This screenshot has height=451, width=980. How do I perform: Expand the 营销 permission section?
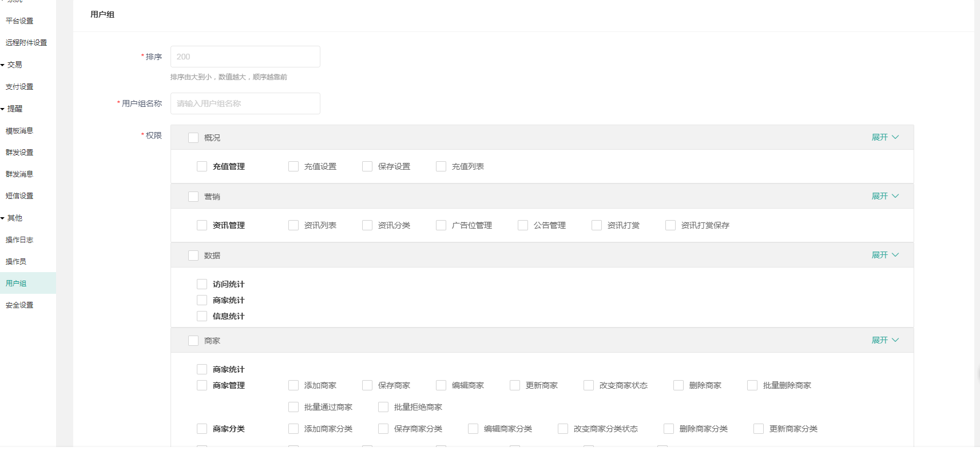tap(884, 196)
